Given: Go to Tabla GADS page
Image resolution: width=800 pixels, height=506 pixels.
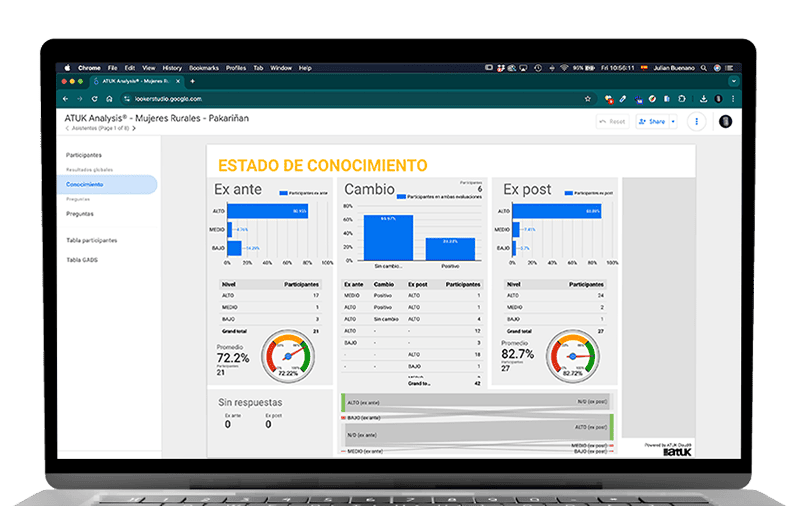Looking at the screenshot, I should tap(82, 260).
